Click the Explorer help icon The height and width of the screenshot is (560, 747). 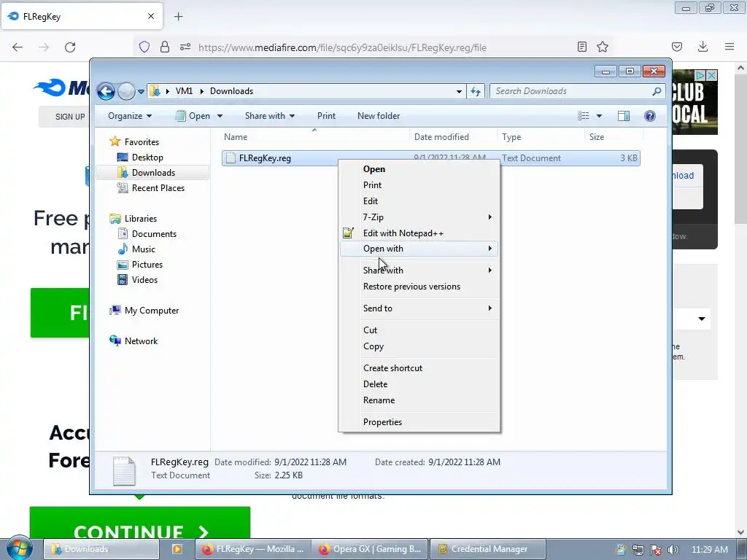[650, 116]
